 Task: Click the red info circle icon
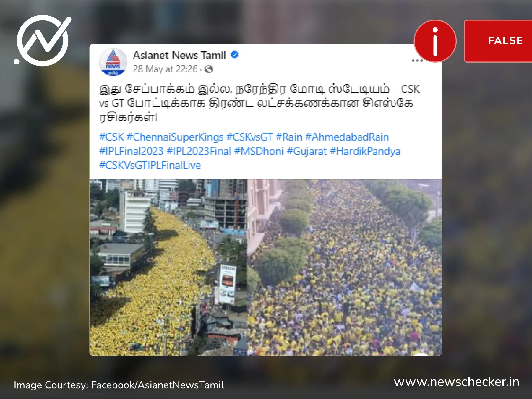(x=435, y=41)
